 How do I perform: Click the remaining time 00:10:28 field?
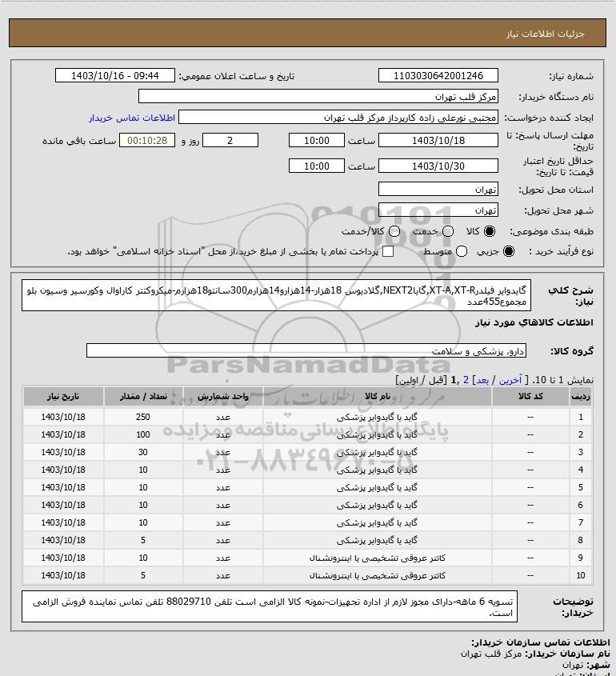[x=147, y=141]
